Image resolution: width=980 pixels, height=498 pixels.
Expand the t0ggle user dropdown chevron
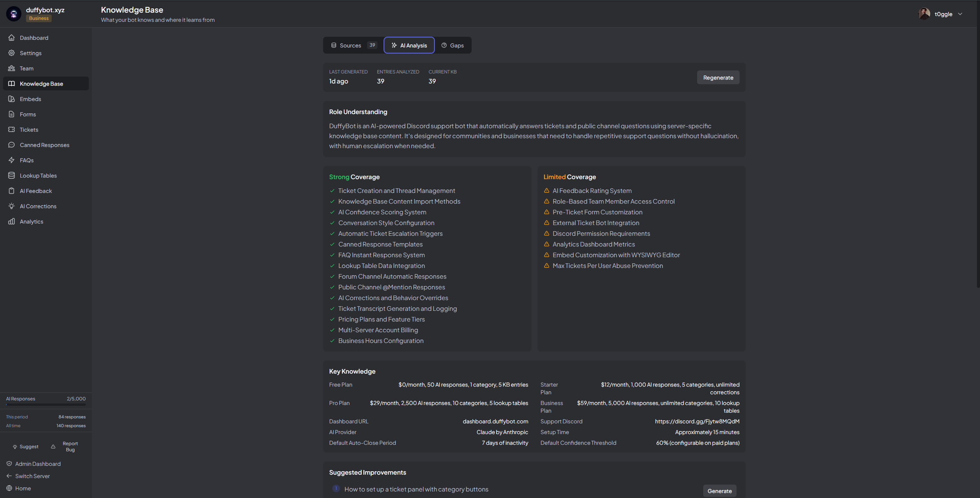(x=960, y=14)
